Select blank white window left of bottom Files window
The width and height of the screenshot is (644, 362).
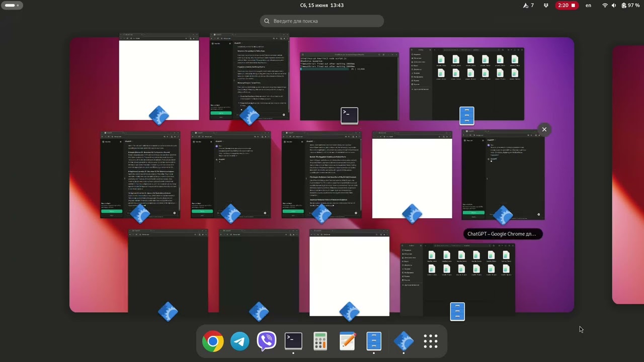(x=349, y=273)
